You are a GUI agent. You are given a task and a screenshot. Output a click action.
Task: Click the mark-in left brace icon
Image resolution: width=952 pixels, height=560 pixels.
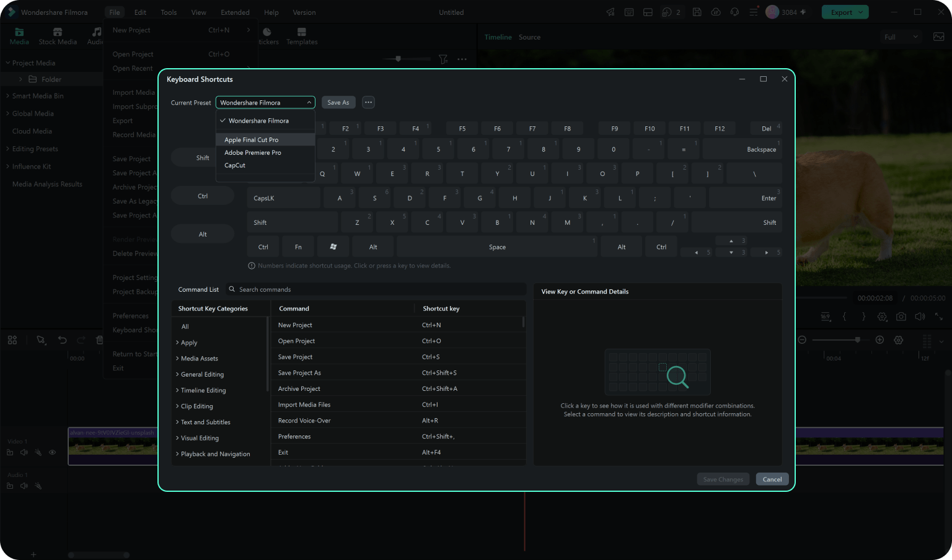tap(844, 317)
